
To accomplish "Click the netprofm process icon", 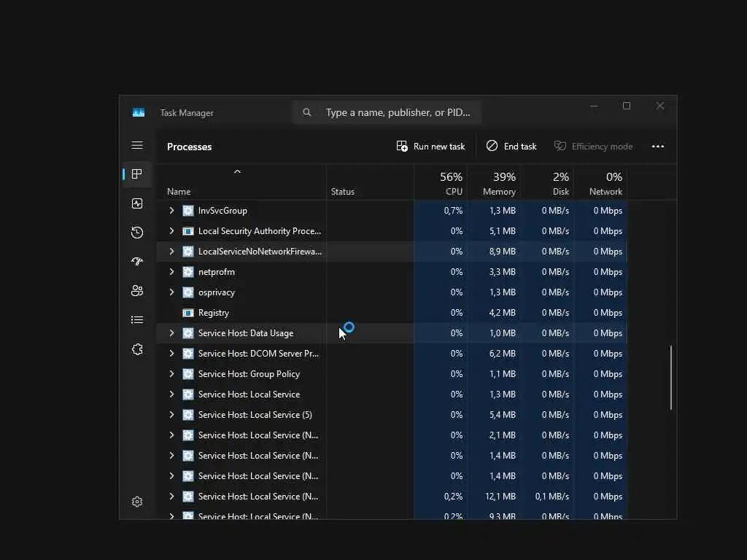I will (188, 272).
